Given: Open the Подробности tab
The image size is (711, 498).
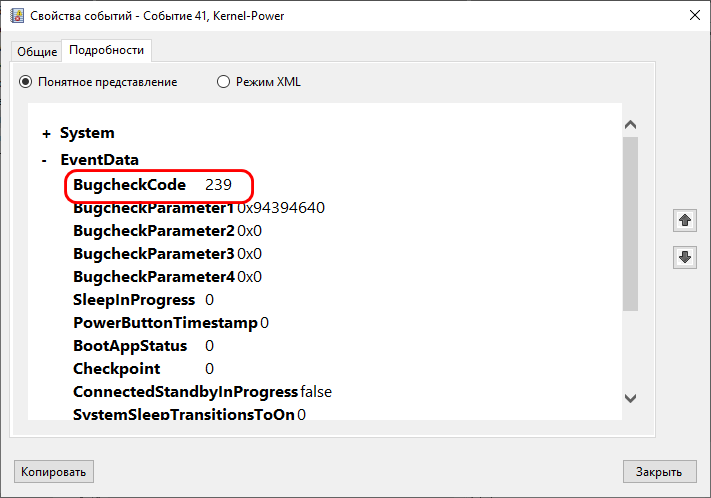Looking at the screenshot, I should (107, 50).
